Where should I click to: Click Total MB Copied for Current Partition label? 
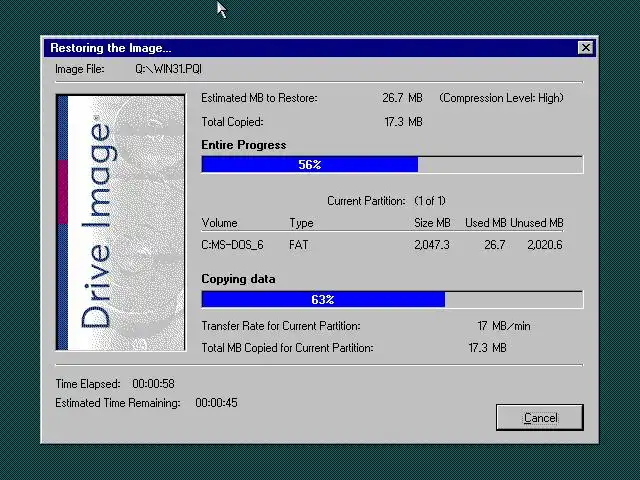tap(287, 348)
